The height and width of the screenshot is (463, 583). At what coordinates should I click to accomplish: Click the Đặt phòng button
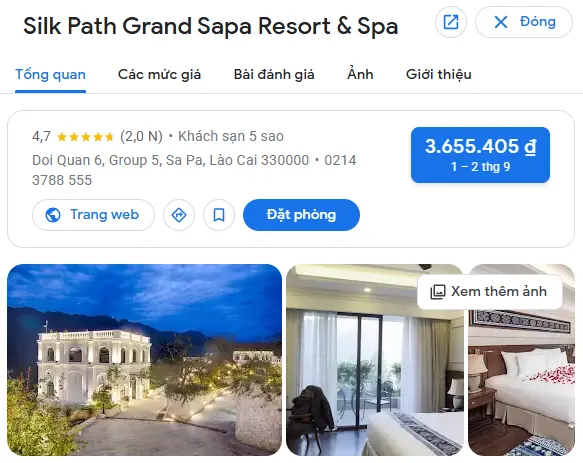[x=301, y=215]
